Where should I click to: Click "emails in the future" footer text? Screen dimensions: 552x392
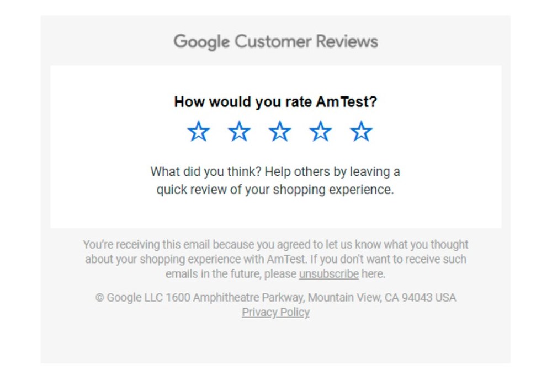tap(213, 274)
